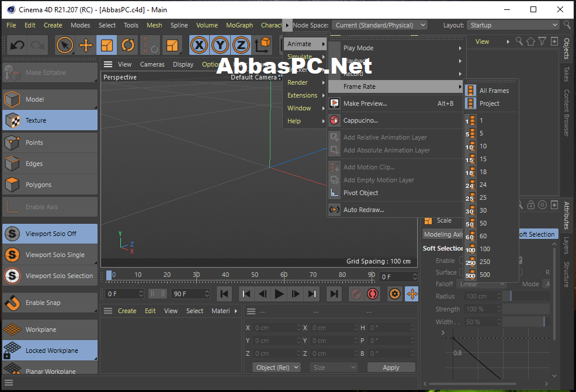576x392 pixels.
Task: Select the Move tool
Action: (86, 45)
